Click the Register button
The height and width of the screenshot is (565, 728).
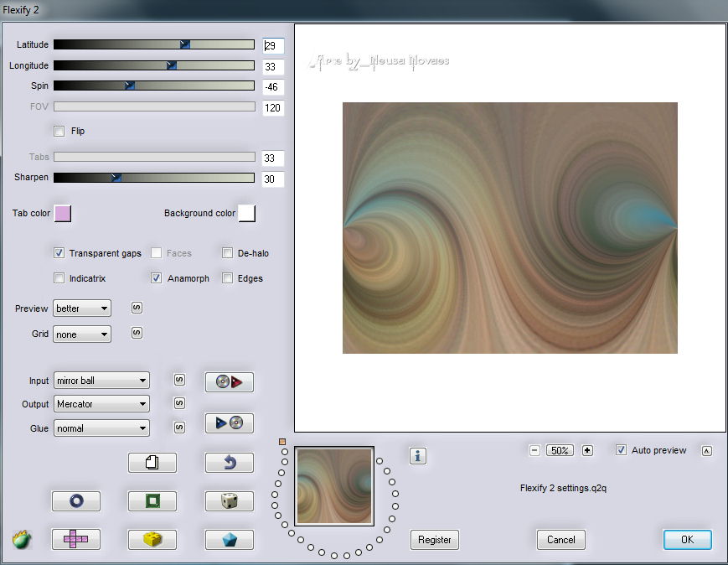tap(435, 540)
